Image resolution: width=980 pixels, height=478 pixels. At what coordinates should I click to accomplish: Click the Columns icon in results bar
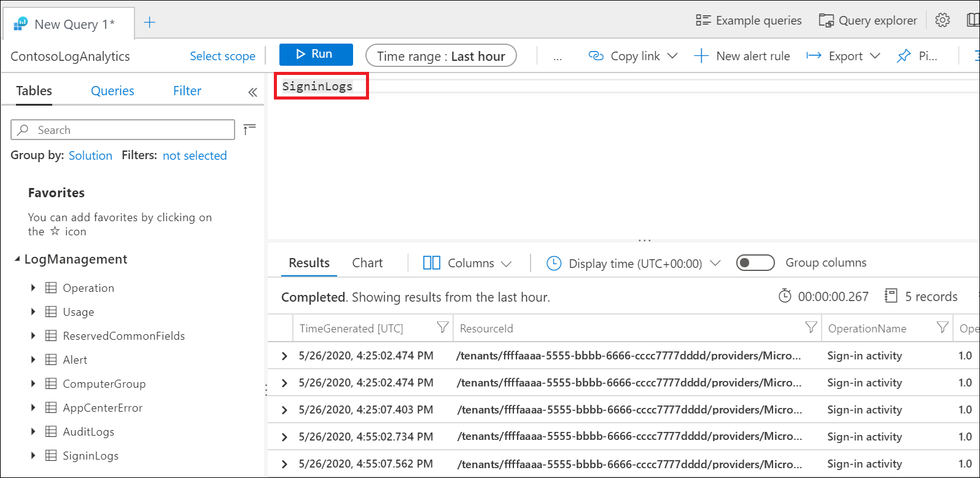[x=432, y=263]
